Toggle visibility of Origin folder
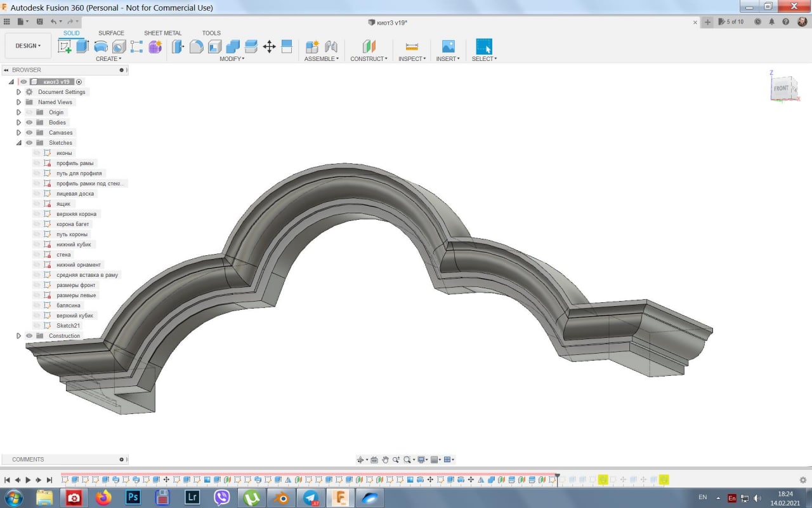Viewport: 812px width, 508px height. point(29,112)
